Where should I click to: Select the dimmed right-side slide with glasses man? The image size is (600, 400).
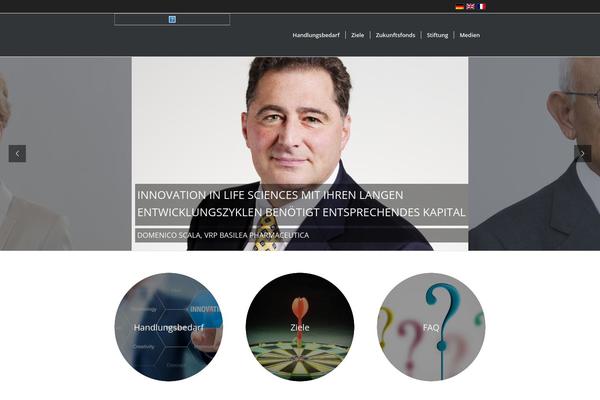coord(534,153)
